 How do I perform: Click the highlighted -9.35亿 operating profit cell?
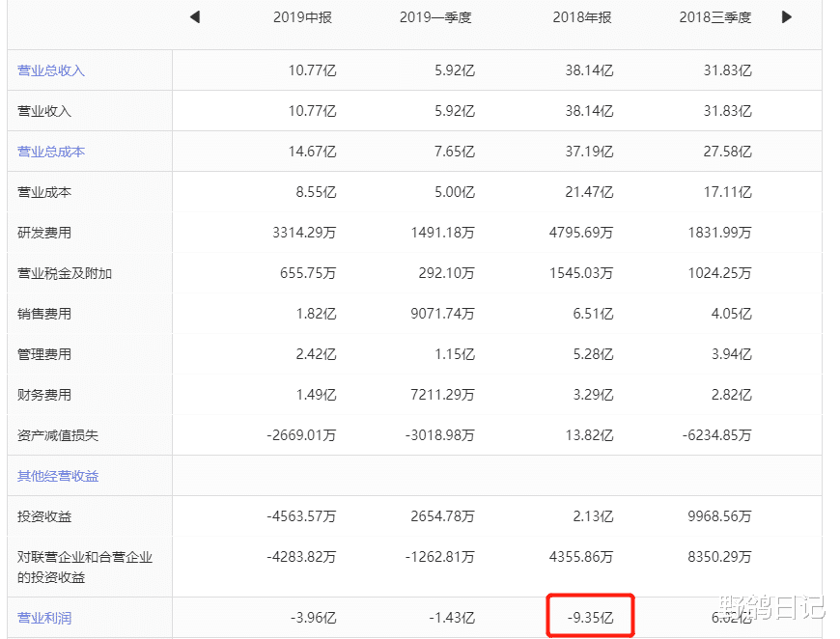590,618
